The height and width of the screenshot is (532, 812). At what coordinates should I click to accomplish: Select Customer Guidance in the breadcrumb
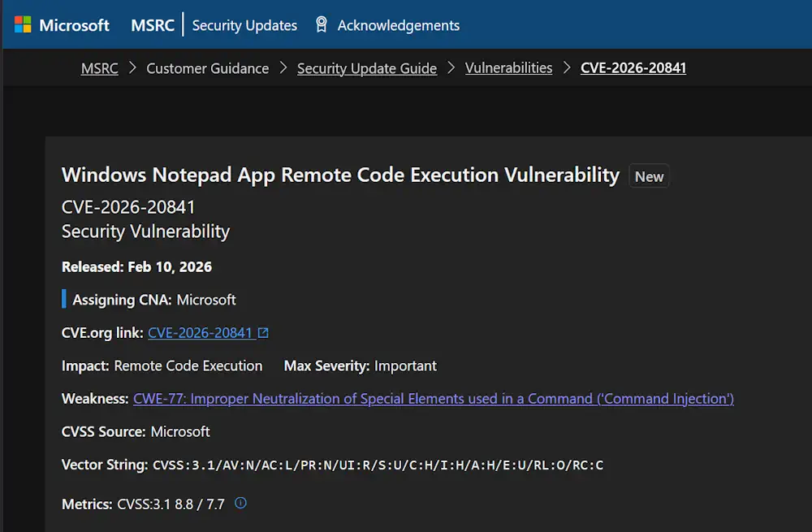208,68
